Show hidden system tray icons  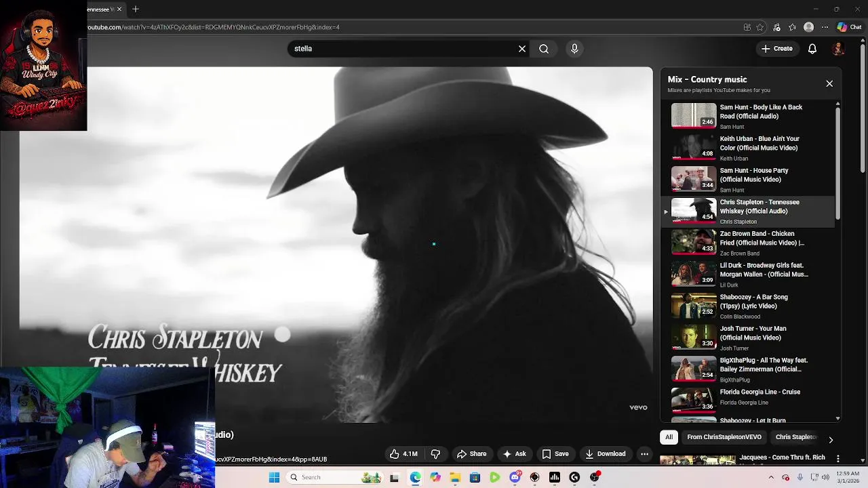tap(771, 477)
